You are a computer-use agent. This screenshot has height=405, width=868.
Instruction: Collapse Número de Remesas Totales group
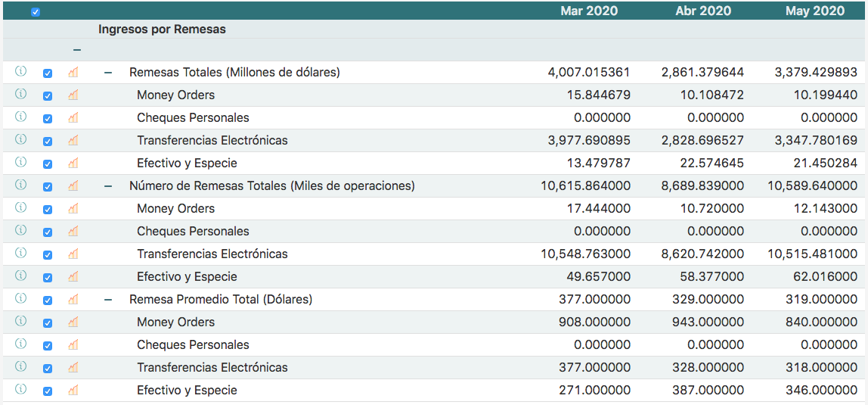point(108,186)
